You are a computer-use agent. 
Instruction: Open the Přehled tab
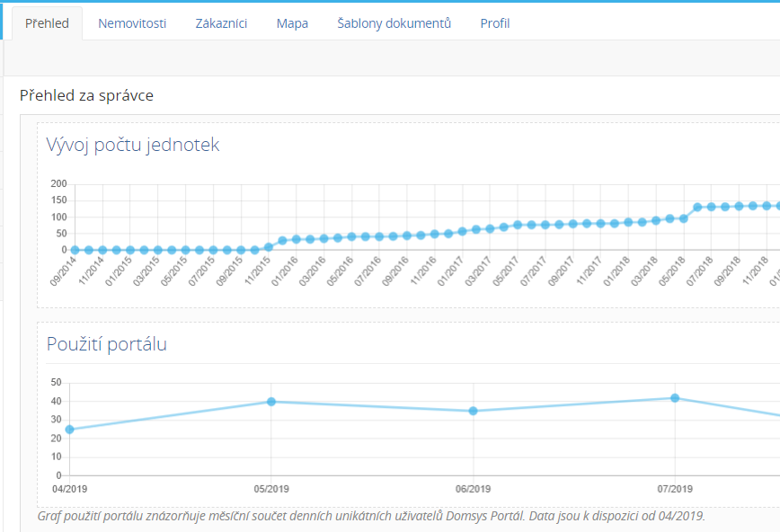coord(48,23)
